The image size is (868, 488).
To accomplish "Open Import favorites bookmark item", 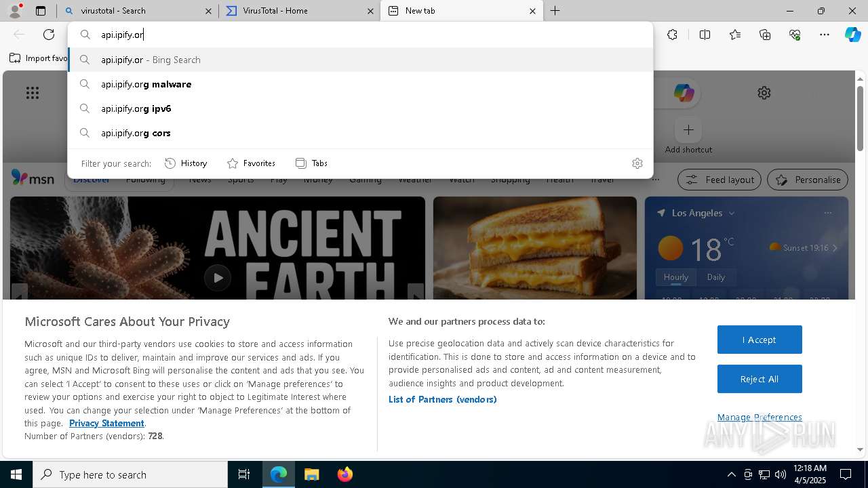I will click(39, 58).
